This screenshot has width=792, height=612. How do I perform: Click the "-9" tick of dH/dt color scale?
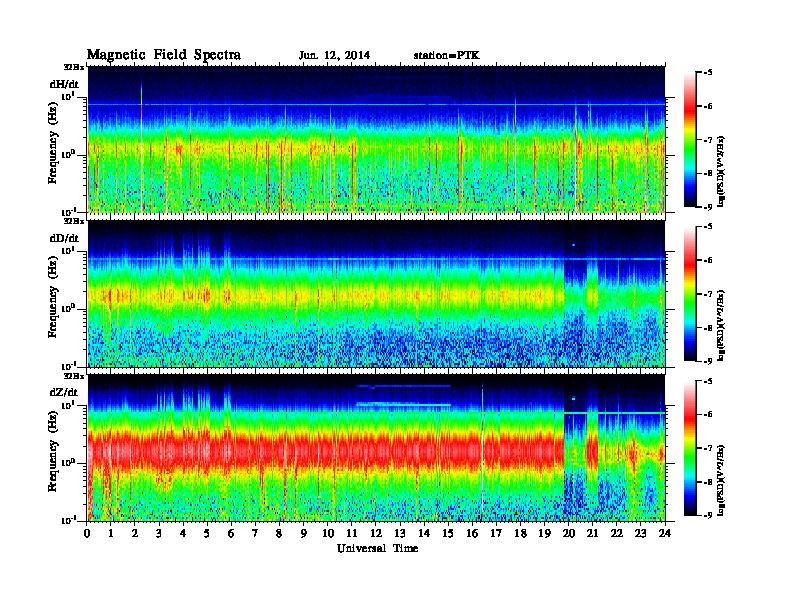[708, 207]
